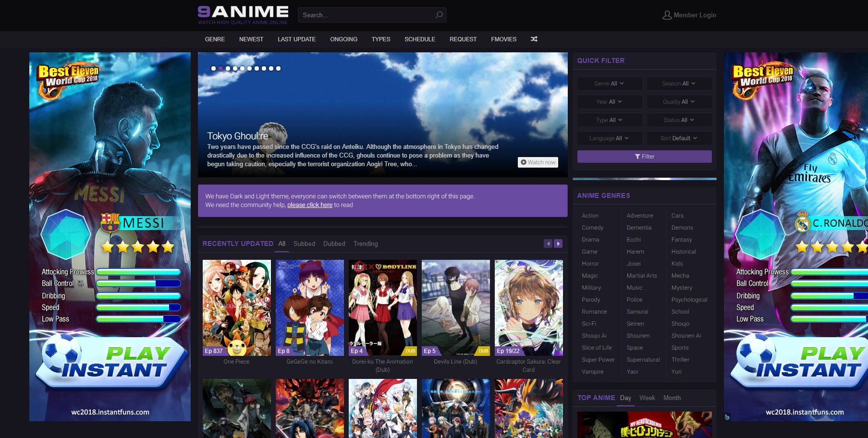Open the Sort Default dropdown

point(679,138)
